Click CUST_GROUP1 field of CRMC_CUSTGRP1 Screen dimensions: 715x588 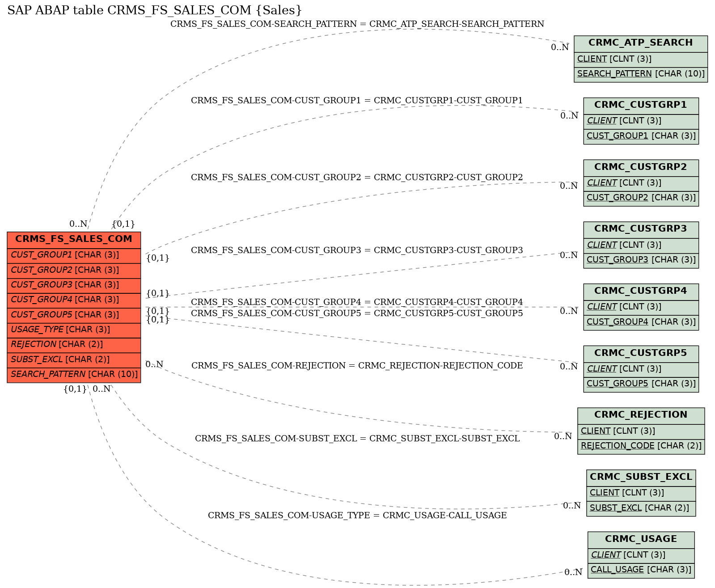click(x=641, y=136)
